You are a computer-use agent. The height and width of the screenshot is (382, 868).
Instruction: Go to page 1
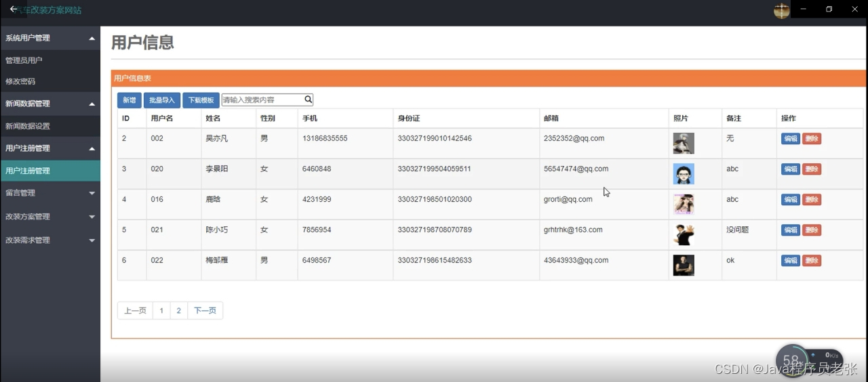click(161, 311)
